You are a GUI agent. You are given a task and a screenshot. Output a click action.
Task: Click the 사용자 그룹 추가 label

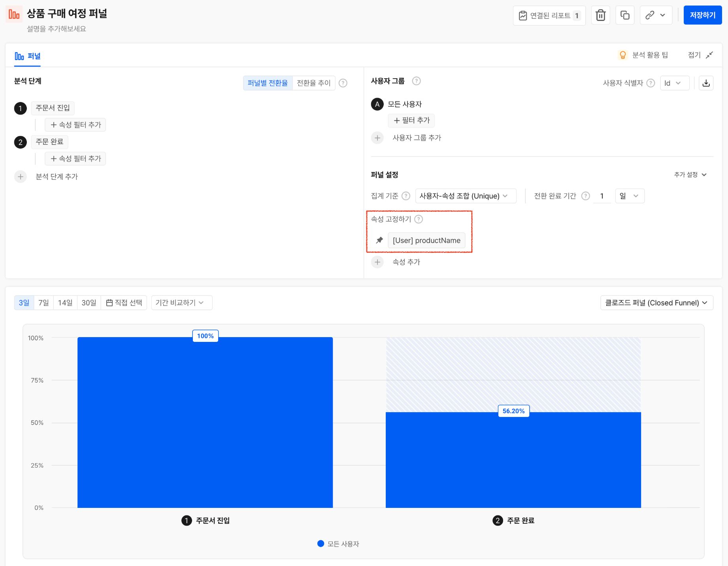(x=417, y=138)
